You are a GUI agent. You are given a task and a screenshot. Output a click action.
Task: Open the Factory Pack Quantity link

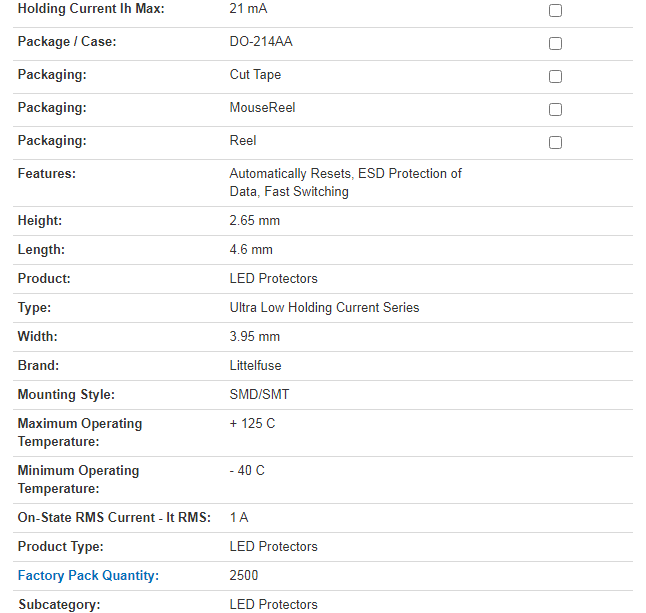coord(88,575)
